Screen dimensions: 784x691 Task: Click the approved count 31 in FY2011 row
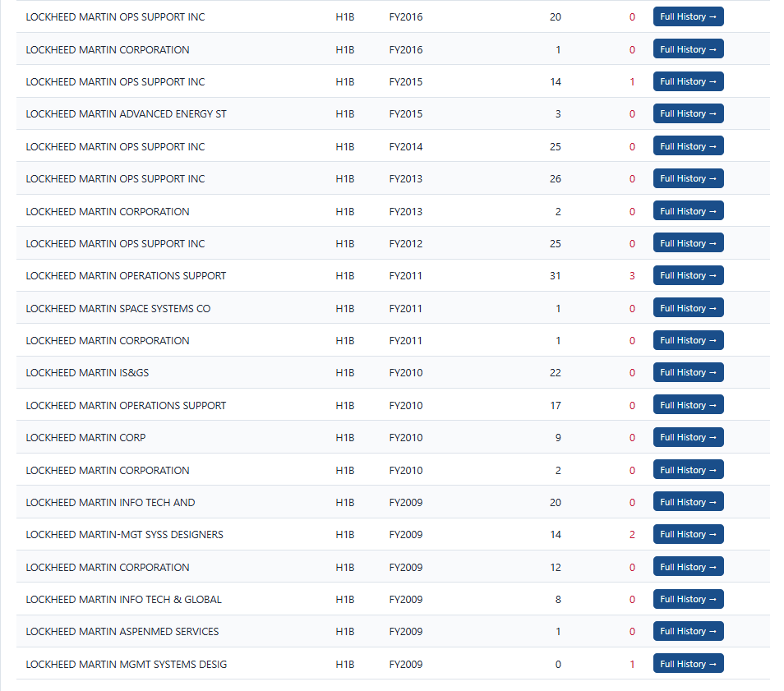coord(555,276)
